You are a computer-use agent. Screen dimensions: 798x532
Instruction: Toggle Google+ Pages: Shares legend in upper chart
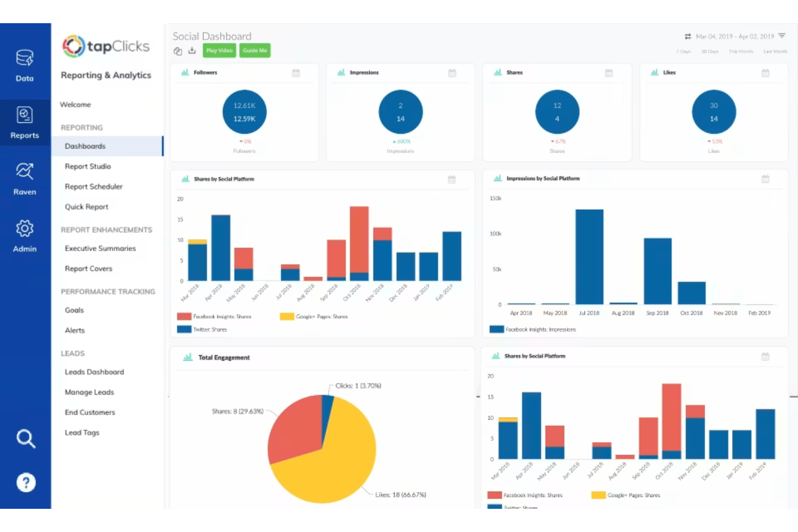314,316
